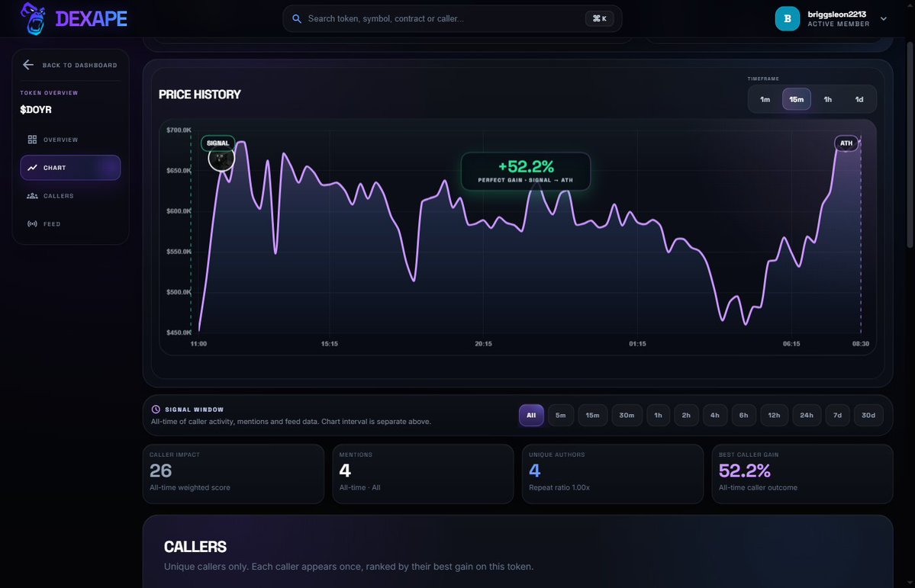This screenshot has width=915, height=588.
Task: Click the search magnifier icon
Action: [x=296, y=18]
